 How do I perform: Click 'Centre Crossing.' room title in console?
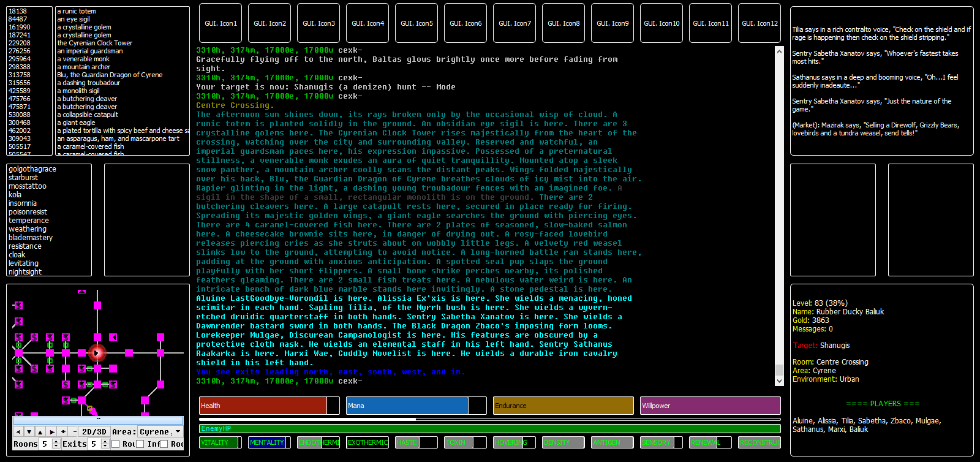(235, 105)
